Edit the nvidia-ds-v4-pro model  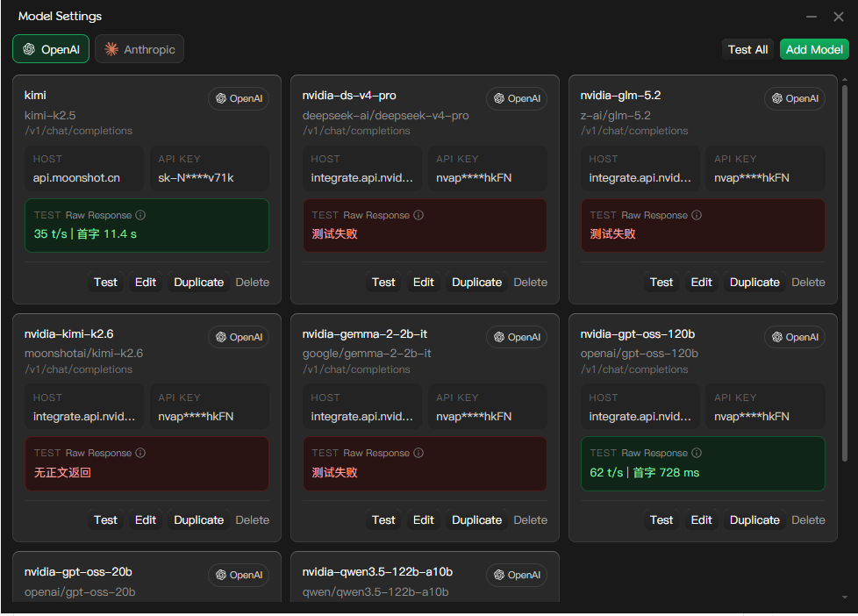424,282
